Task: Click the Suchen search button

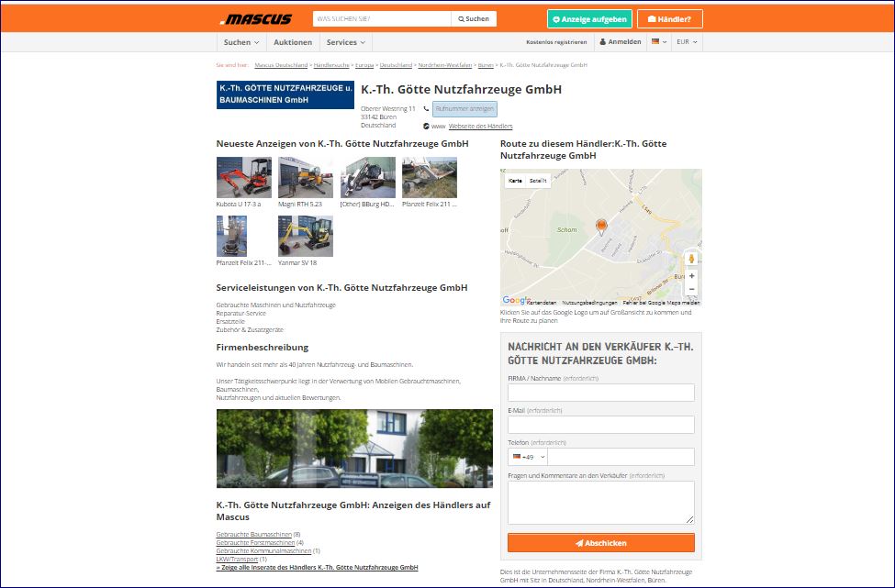Action: point(474,19)
